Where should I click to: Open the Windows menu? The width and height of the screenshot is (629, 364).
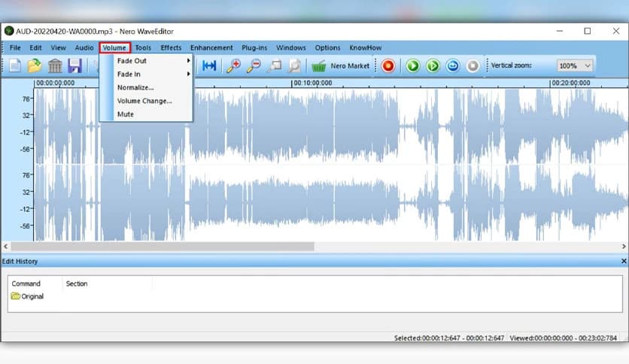coord(291,47)
